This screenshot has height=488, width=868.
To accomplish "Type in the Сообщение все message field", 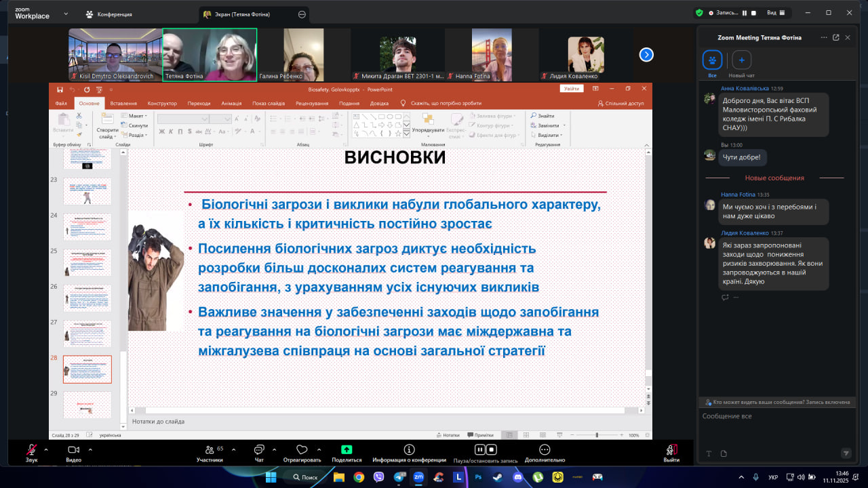I will click(x=773, y=416).
